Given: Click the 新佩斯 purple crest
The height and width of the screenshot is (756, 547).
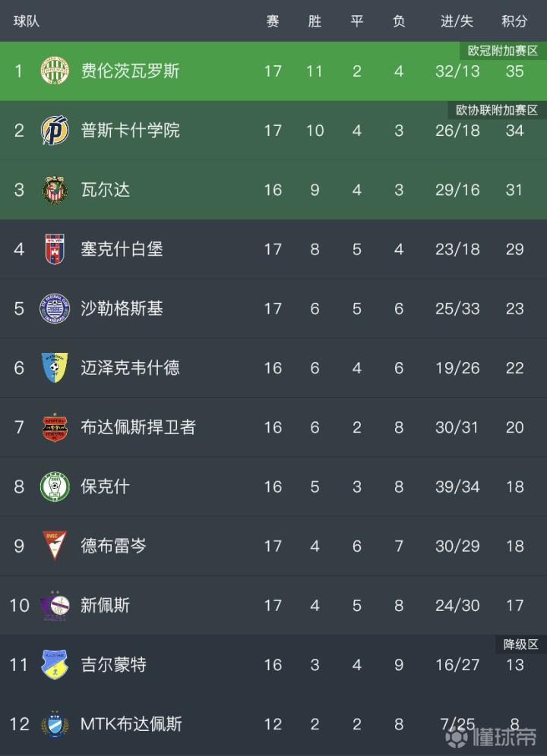Looking at the screenshot, I should coord(55,605).
